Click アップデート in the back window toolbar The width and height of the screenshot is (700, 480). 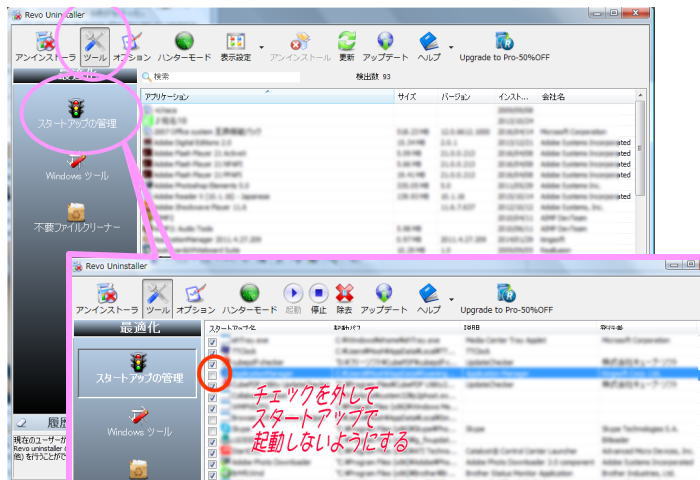click(385, 47)
